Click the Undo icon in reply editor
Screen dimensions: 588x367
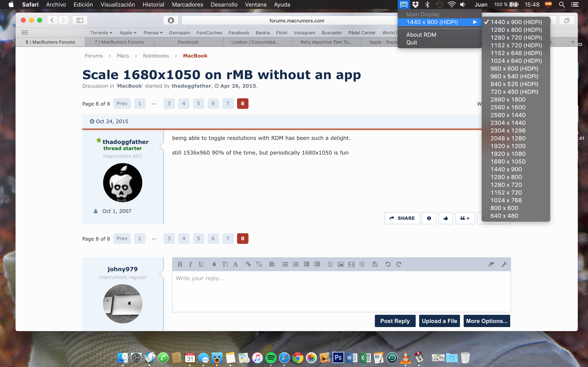[388, 264]
